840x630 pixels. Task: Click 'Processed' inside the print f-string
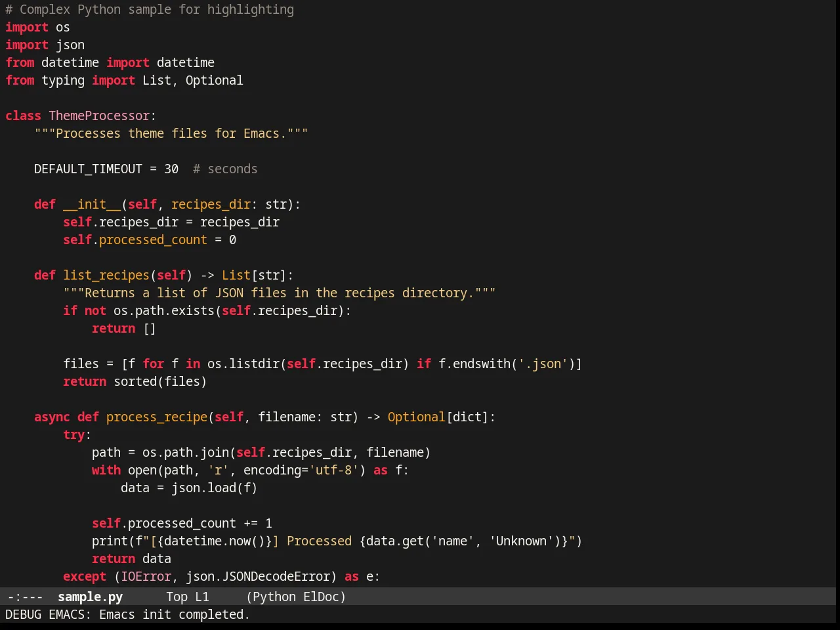320,541
